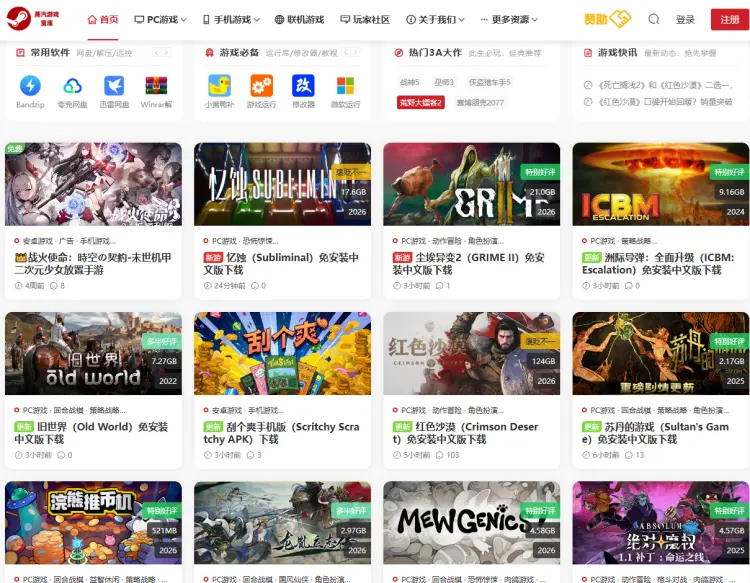This screenshot has width=750, height=583.
Task: Click next arrow in 游戏必备 panel
Action: tap(355, 53)
